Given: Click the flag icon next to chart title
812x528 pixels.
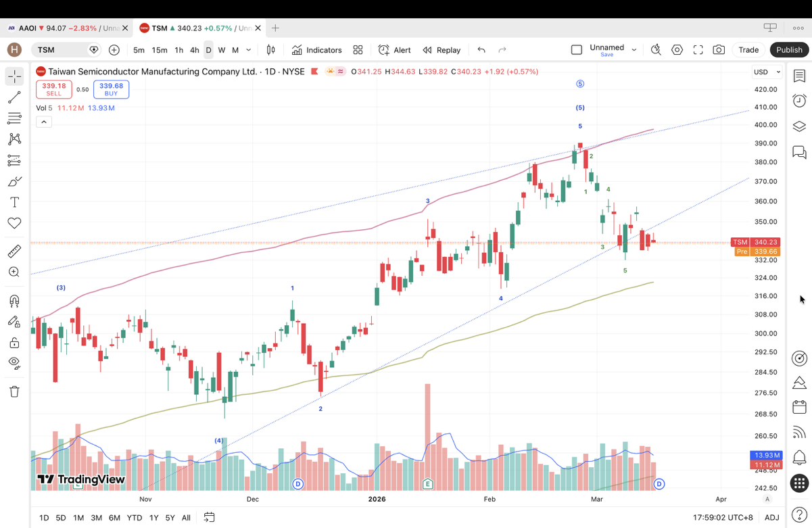Looking at the screenshot, I should tap(314, 72).
